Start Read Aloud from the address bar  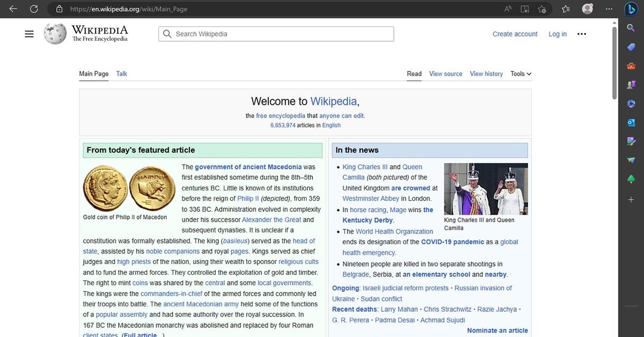tap(508, 9)
